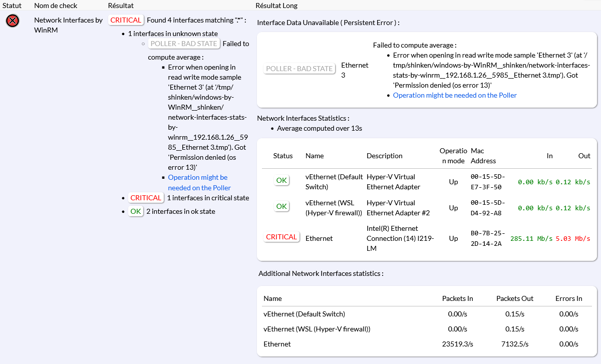Select the "Network Interfaces by WinRM" check name
The height and width of the screenshot is (364, 601).
point(68,25)
